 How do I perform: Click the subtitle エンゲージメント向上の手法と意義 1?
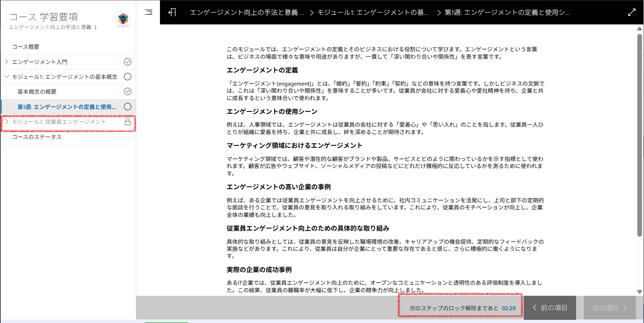(53, 27)
